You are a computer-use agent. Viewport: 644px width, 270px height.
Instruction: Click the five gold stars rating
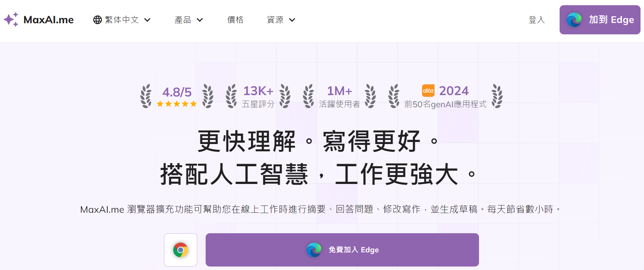(x=177, y=104)
